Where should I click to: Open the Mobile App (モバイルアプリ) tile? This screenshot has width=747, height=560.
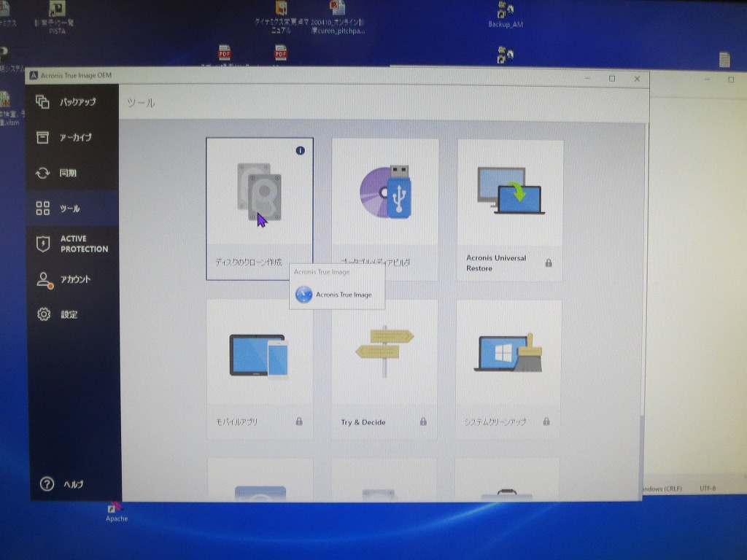(260, 369)
